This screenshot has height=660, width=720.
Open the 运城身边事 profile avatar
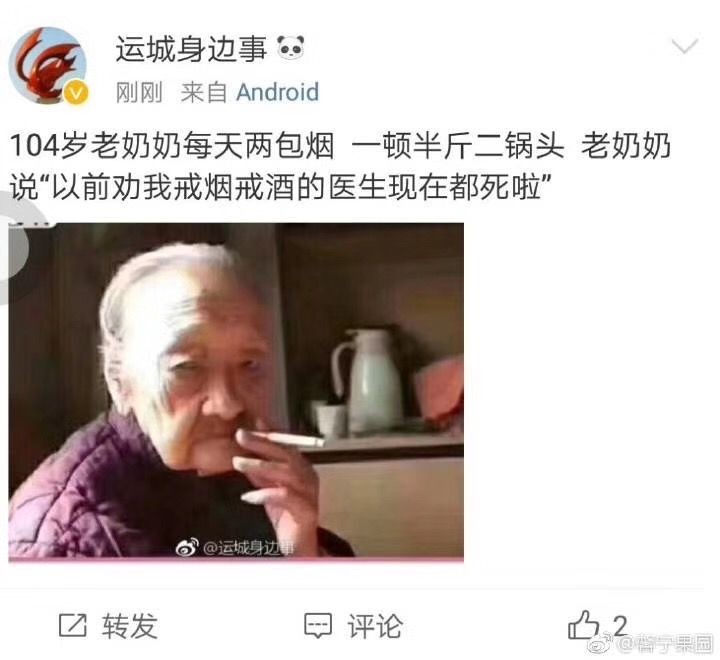pyautogui.click(x=48, y=65)
